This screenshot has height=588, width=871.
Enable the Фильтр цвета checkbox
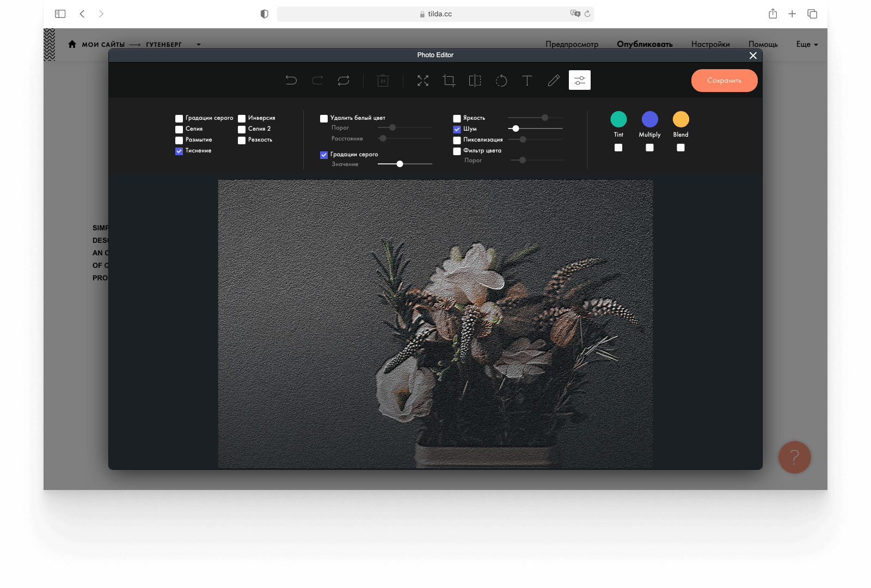click(457, 151)
